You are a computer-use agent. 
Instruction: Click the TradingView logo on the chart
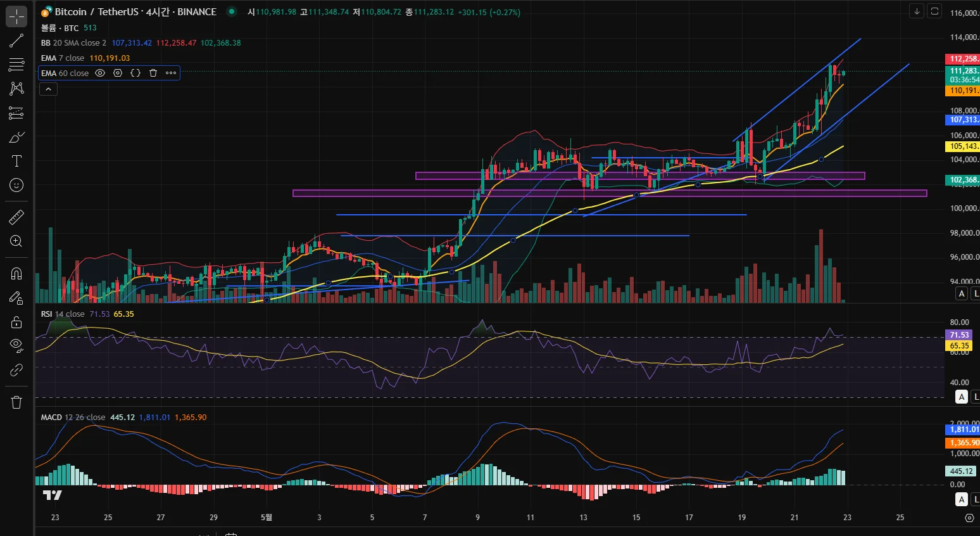click(x=53, y=495)
